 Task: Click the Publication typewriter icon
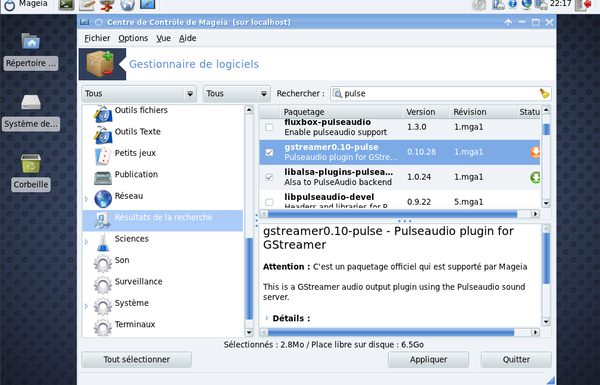click(103, 178)
